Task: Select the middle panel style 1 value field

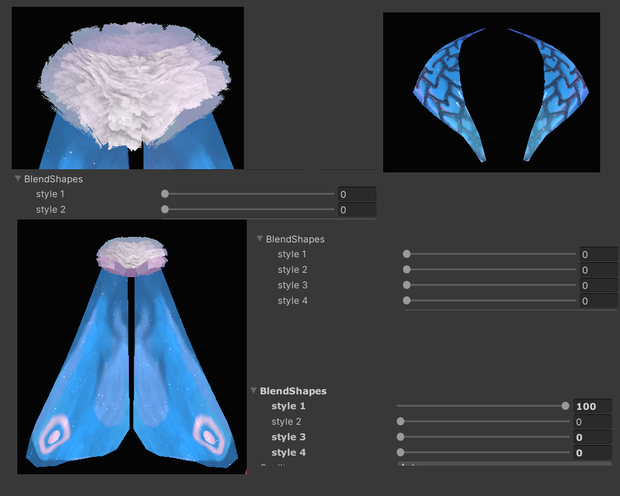Action: [x=598, y=254]
